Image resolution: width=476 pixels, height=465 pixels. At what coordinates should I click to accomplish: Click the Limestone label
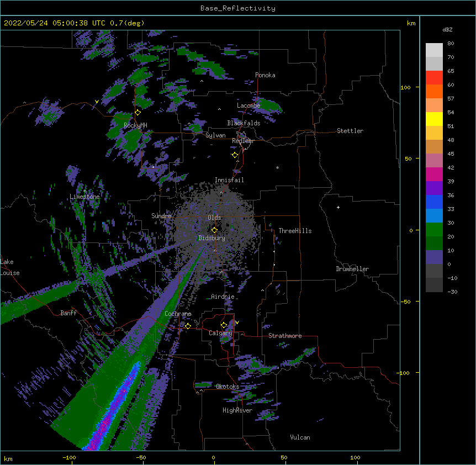tap(84, 197)
